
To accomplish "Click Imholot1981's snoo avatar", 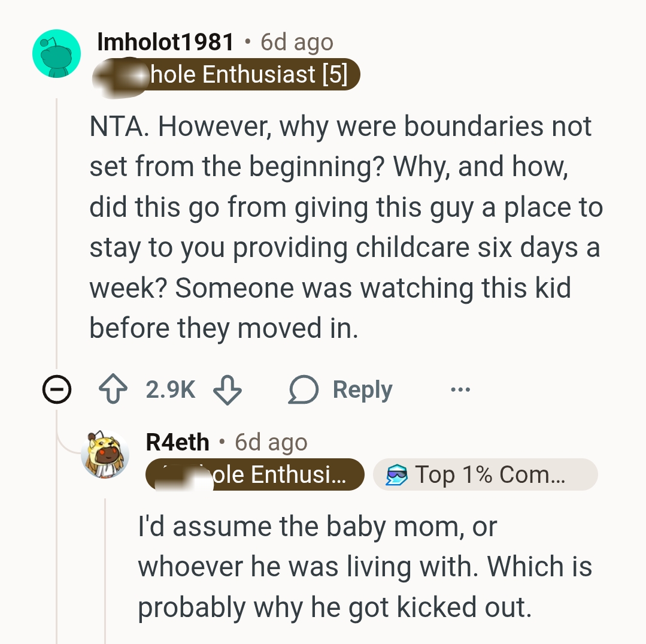I will 56,53.
